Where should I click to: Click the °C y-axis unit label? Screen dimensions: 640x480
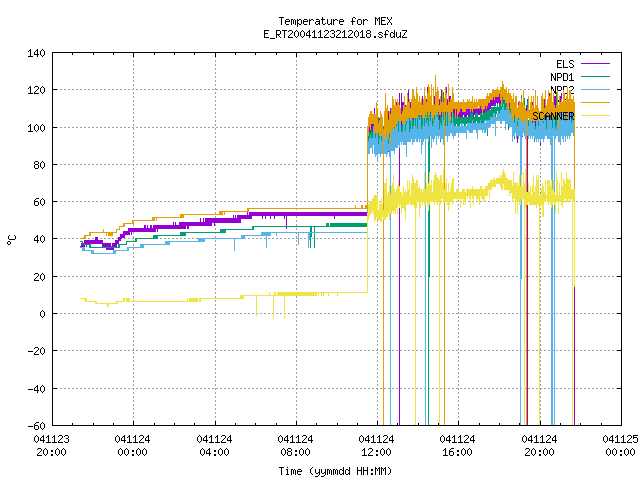(12, 240)
